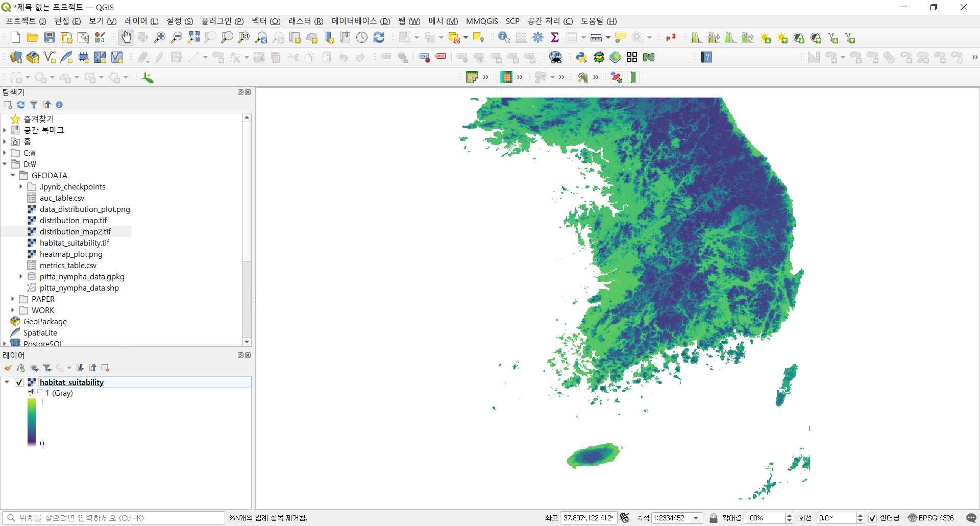Collapse the D:\ drive in Browser
980x526 pixels.
click(x=5, y=164)
